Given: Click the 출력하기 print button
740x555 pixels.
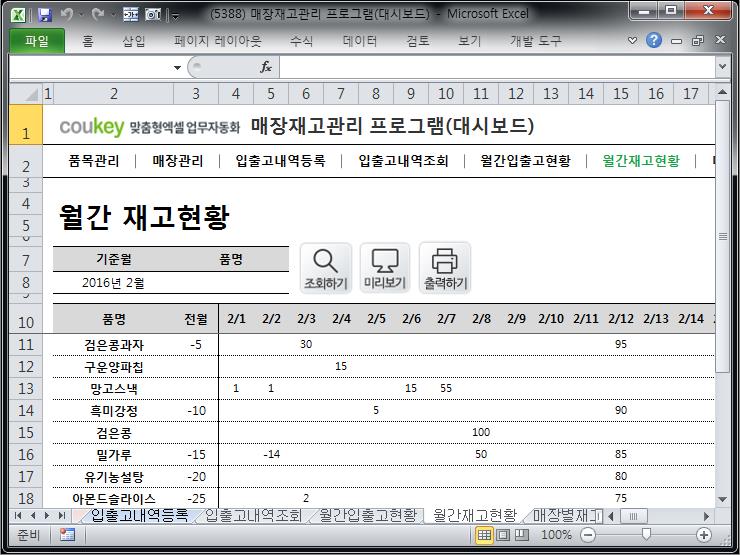Looking at the screenshot, I should (445, 268).
